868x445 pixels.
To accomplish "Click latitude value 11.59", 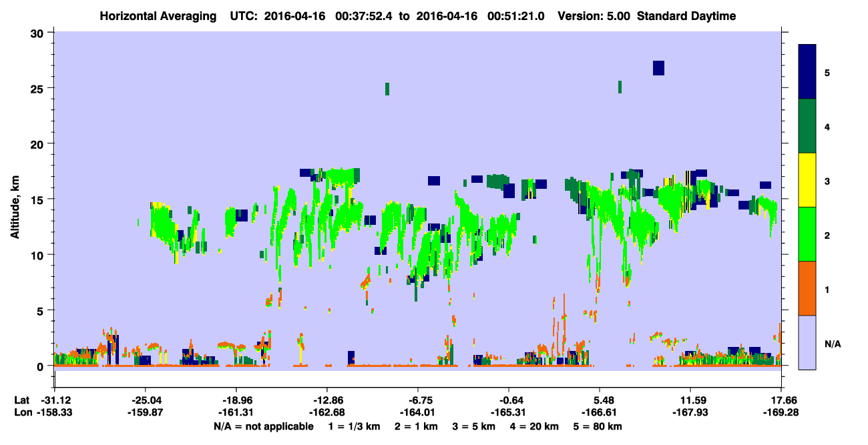I will pyautogui.click(x=690, y=400).
